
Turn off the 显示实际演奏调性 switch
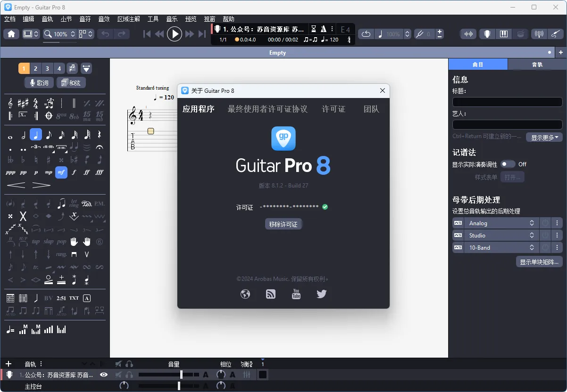509,164
